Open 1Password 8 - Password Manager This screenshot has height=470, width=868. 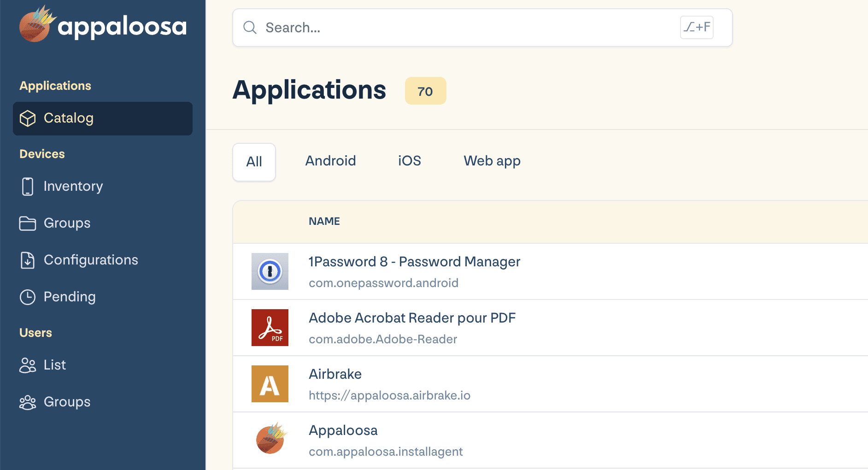tap(414, 262)
